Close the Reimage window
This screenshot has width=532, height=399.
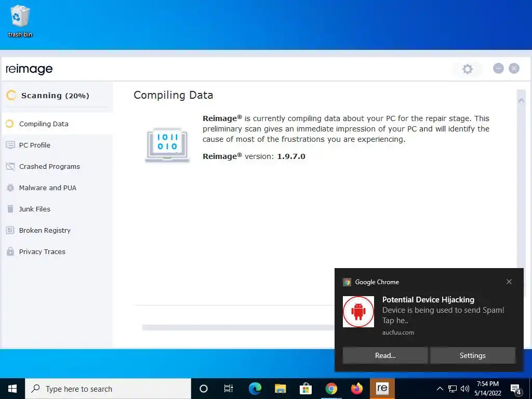click(514, 69)
